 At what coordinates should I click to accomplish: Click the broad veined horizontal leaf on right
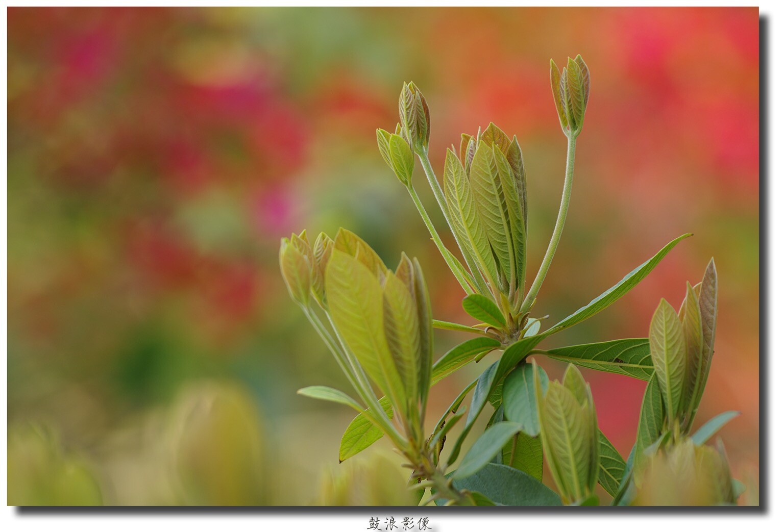tap(602, 356)
